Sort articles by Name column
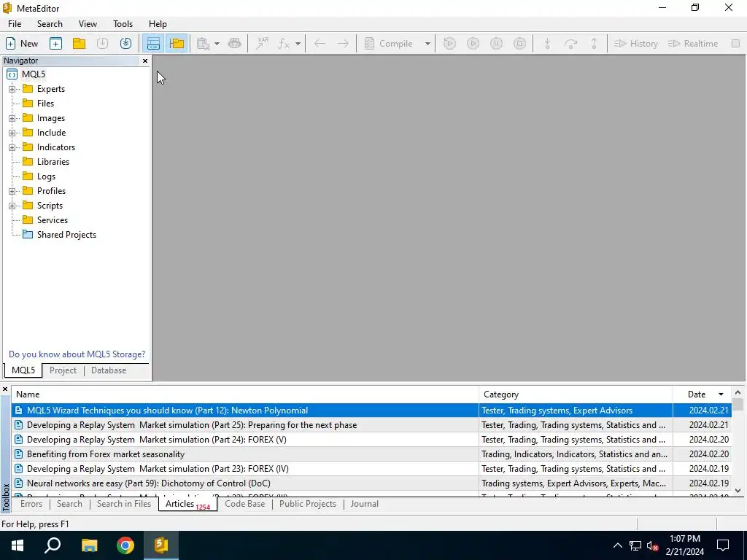Screen dimensions: 747x560 (245, 394)
